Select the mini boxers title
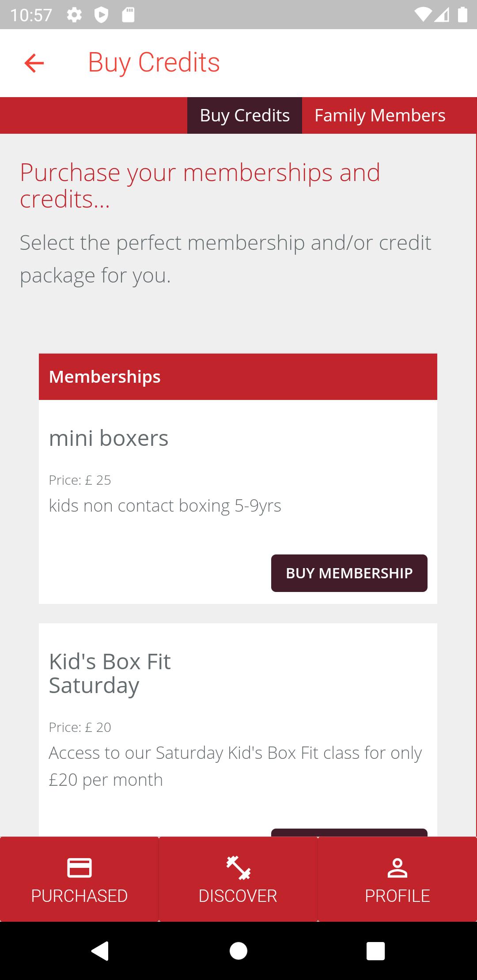 click(x=109, y=438)
